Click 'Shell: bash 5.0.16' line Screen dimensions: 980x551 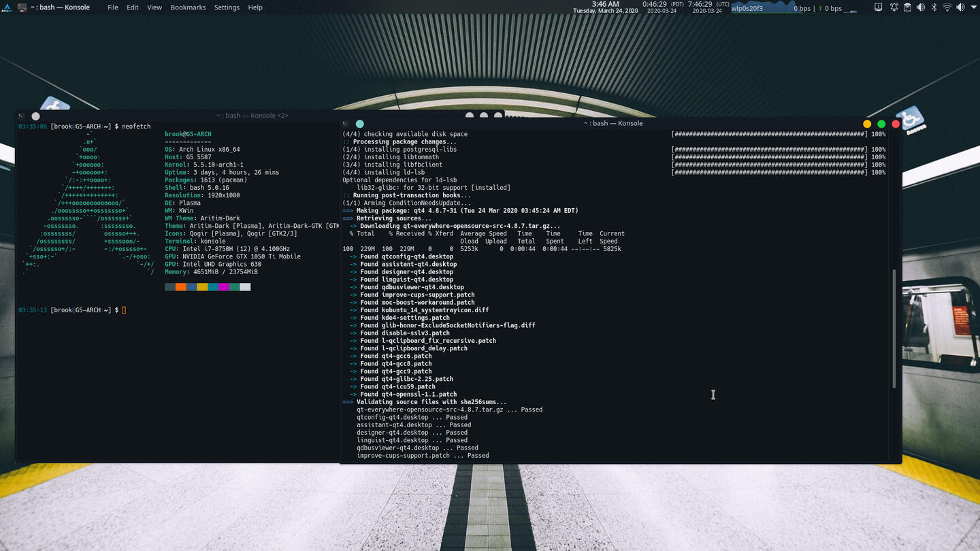coord(197,188)
